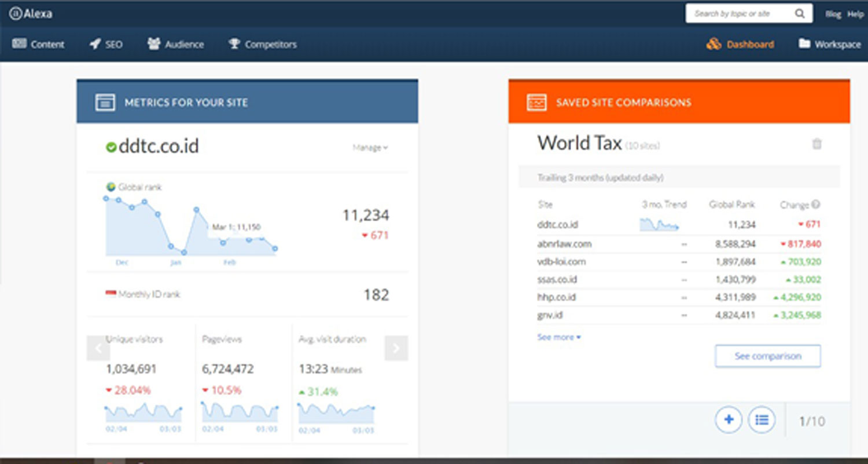Viewport: 868px width, 464px height.
Task: Delete World Tax comparison with trash icon
Action: coord(816,144)
